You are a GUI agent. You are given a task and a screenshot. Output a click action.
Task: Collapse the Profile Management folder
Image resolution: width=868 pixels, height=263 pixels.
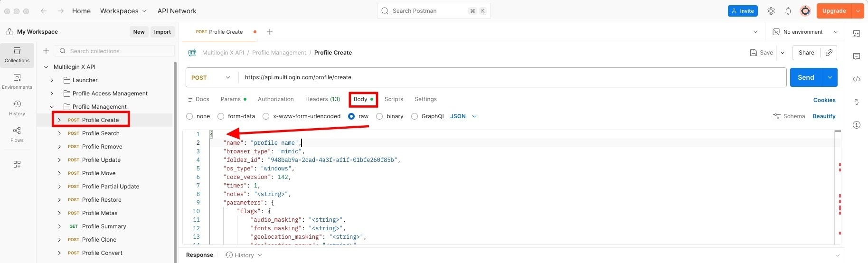click(52, 107)
